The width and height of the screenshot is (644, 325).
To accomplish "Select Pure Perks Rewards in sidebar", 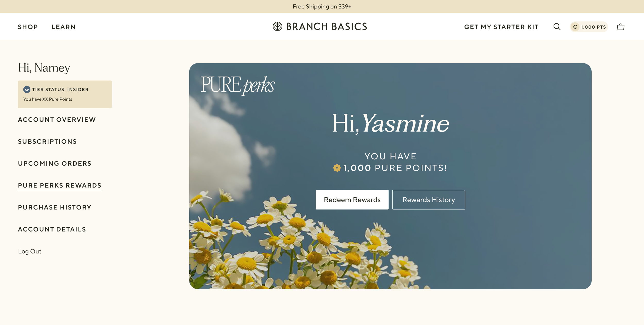I will coord(60,185).
